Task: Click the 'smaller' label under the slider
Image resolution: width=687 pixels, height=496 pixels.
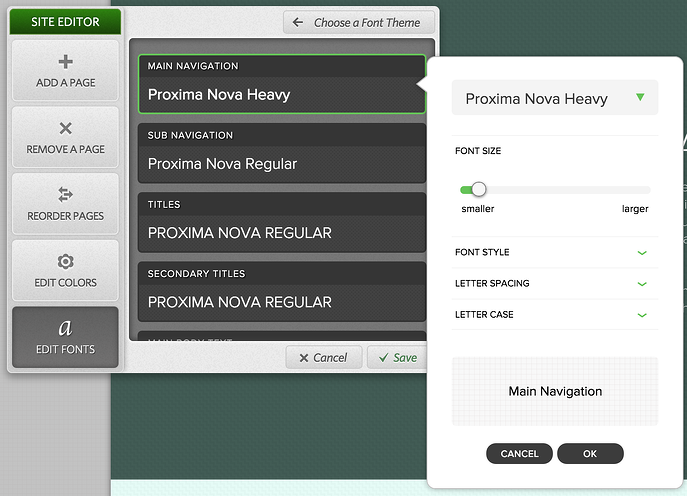Action: pyautogui.click(x=478, y=209)
